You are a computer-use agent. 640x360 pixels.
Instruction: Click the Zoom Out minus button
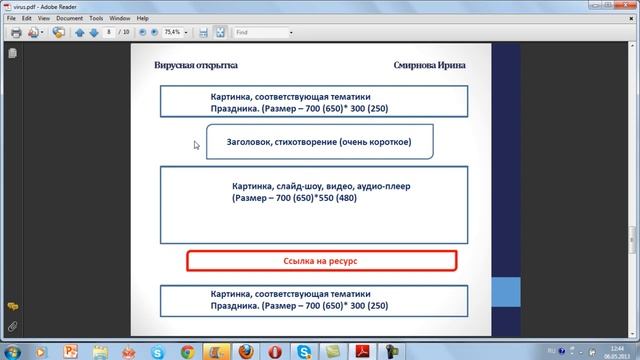pos(142,32)
